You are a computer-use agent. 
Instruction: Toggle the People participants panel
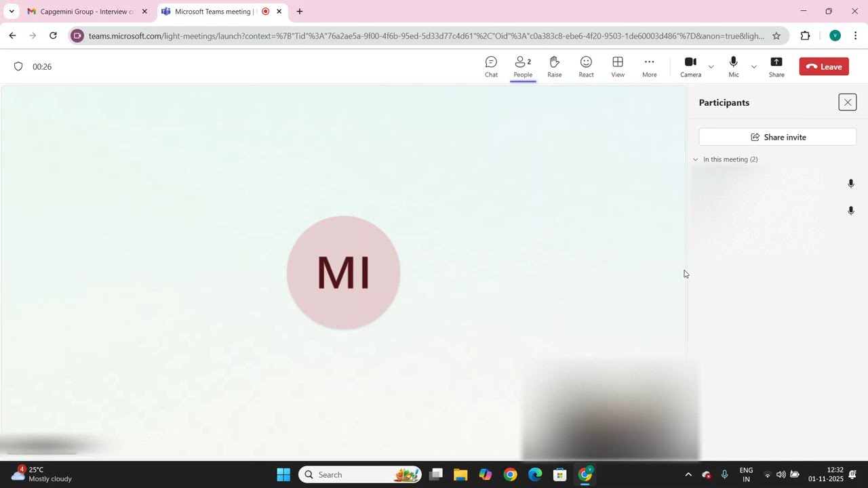pyautogui.click(x=523, y=66)
